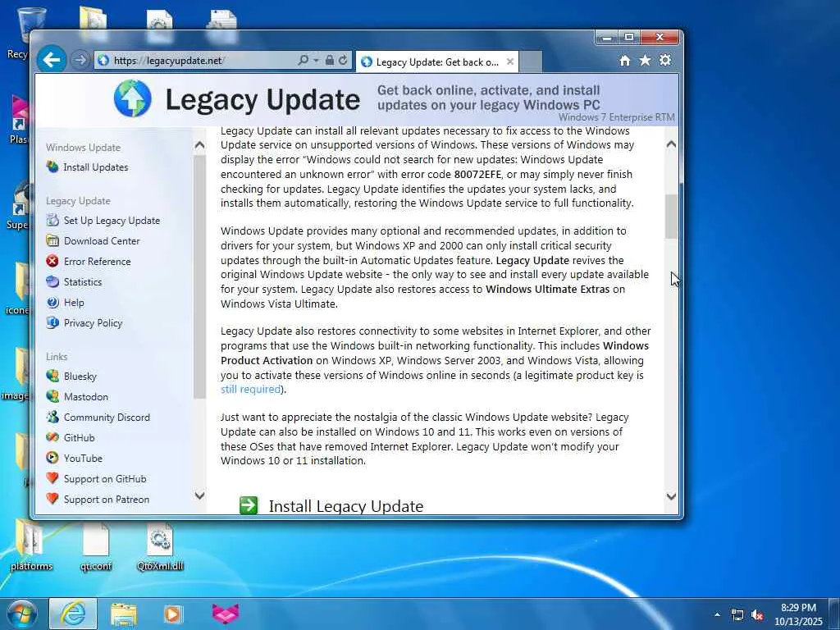The image size is (840, 630).
Task: Close the Legacy Update tab
Action: [510, 62]
